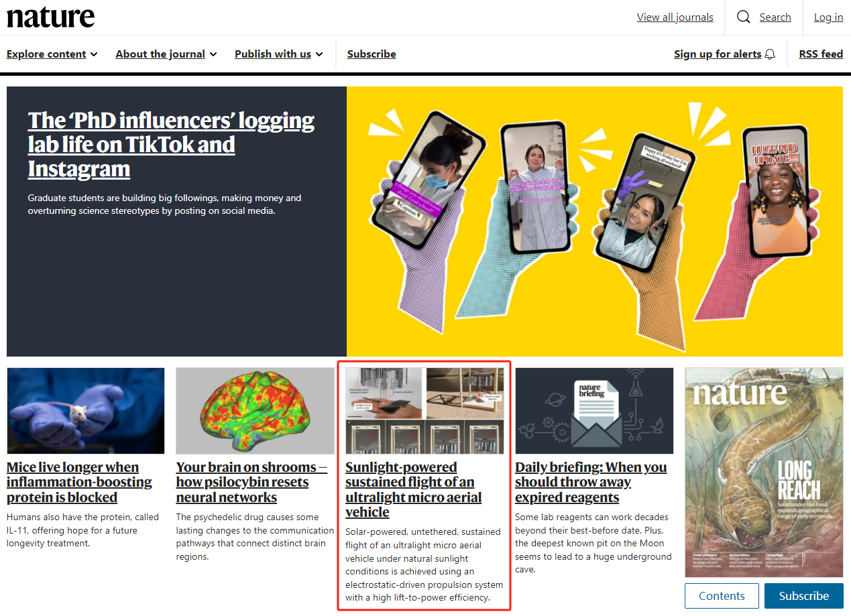
Task: Open the Subscribe menu item
Action: point(372,54)
